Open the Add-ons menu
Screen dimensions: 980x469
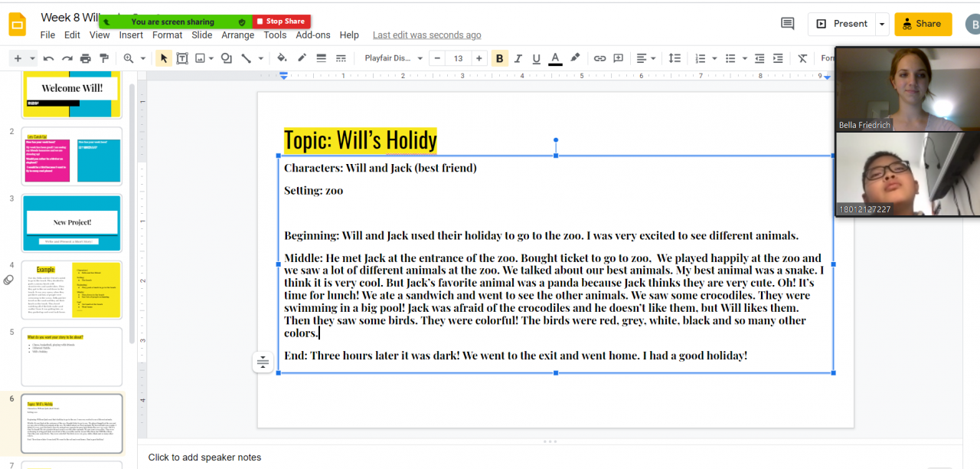click(313, 35)
